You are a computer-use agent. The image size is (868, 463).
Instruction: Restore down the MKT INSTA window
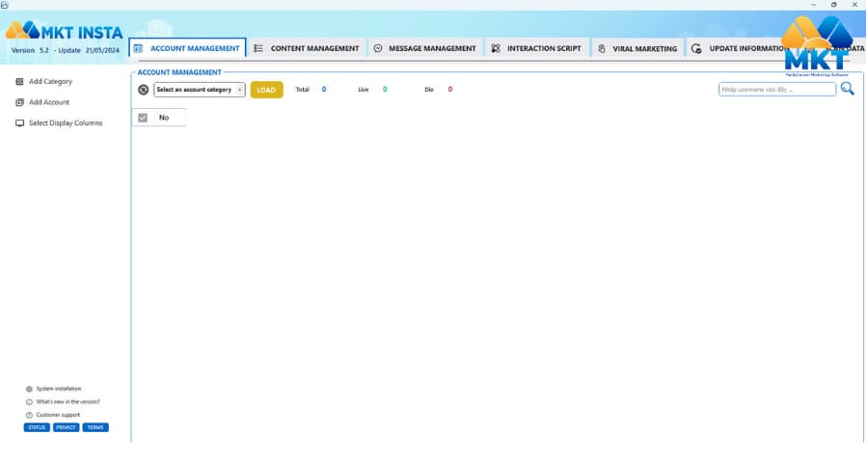click(x=834, y=5)
